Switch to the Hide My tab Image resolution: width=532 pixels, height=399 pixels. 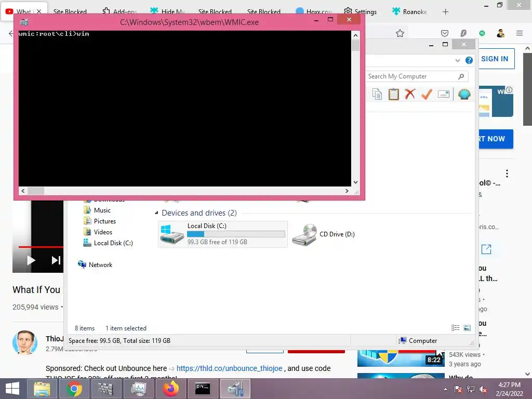168,11
